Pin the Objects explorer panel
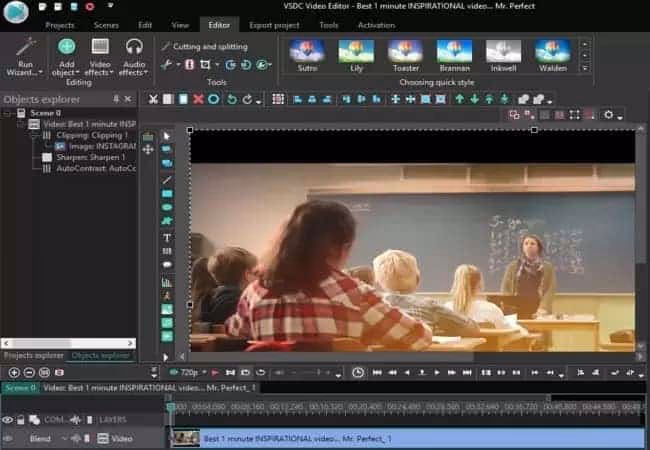Screen dimensions: 650x450 tap(116, 99)
